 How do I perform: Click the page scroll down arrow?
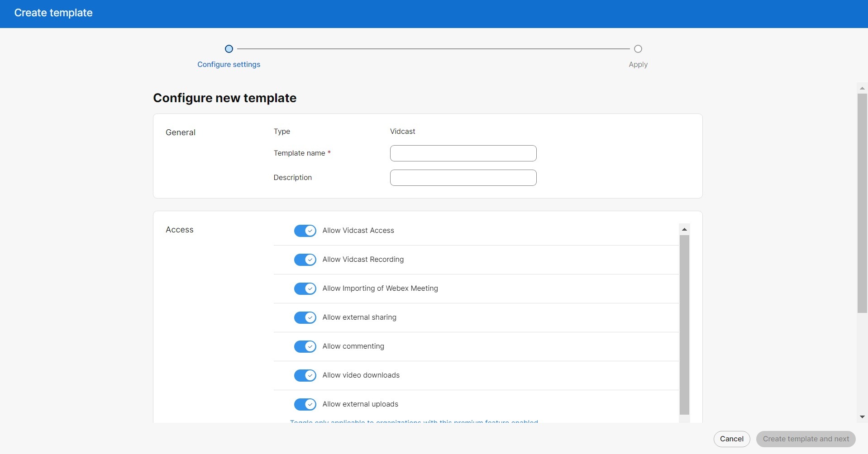tap(862, 417)
